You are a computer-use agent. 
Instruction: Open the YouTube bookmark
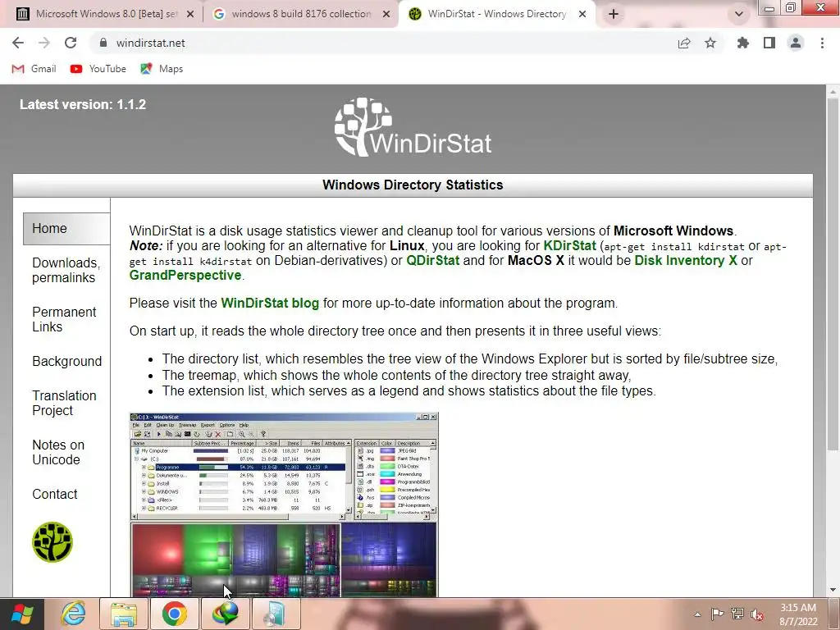[x=98, y=69]
